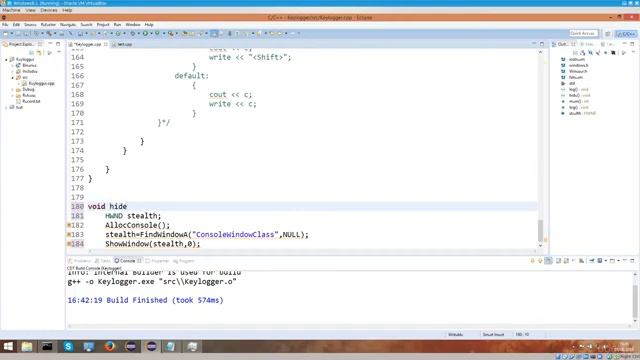The width and height of the screenshot is (640, 360).
Task: Open the Window menu
Action: [x=133, y=24]
